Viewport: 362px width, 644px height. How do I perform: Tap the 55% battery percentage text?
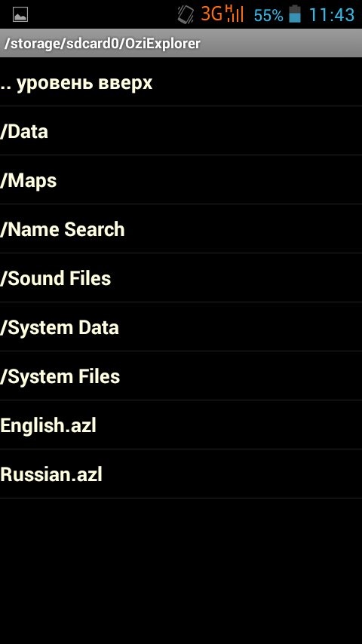pos(268,16)
